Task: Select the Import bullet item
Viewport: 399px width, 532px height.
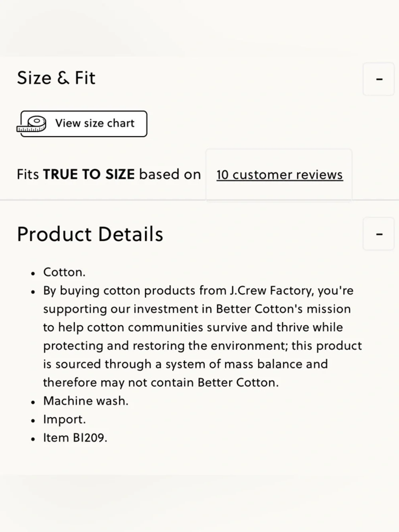Action: (64, 419)
